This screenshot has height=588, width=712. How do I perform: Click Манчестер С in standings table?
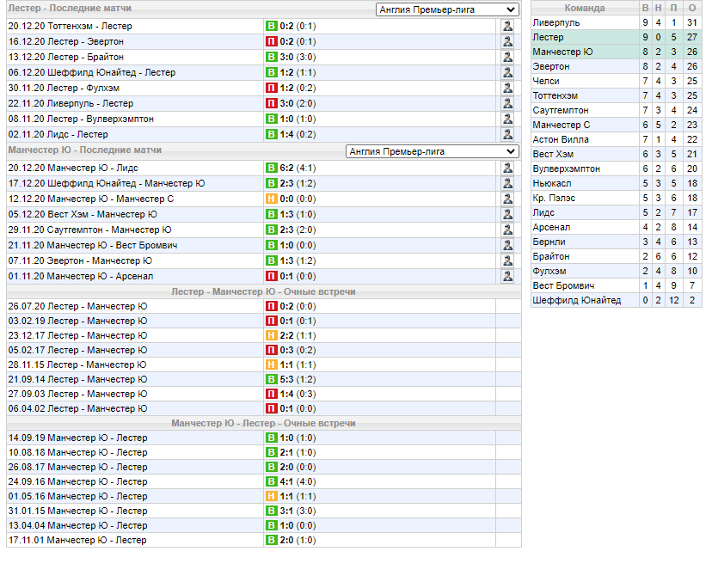562,125
